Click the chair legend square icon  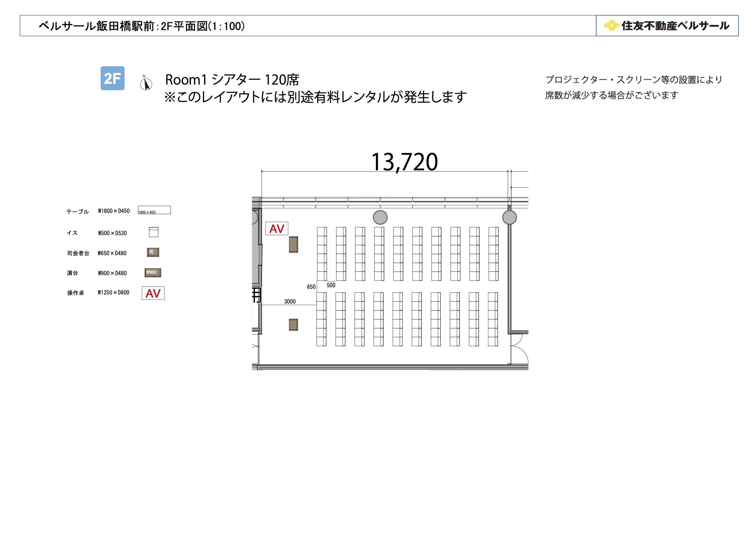153,232
